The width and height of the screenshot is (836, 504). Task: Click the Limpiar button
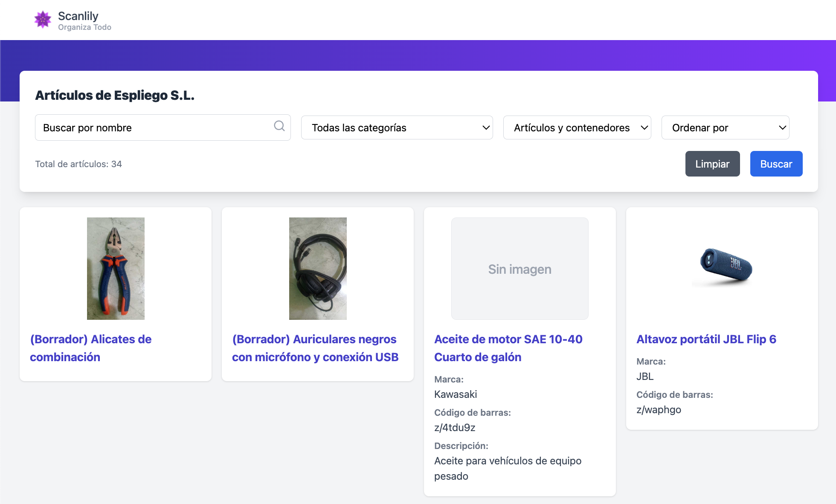click(713, 164)
